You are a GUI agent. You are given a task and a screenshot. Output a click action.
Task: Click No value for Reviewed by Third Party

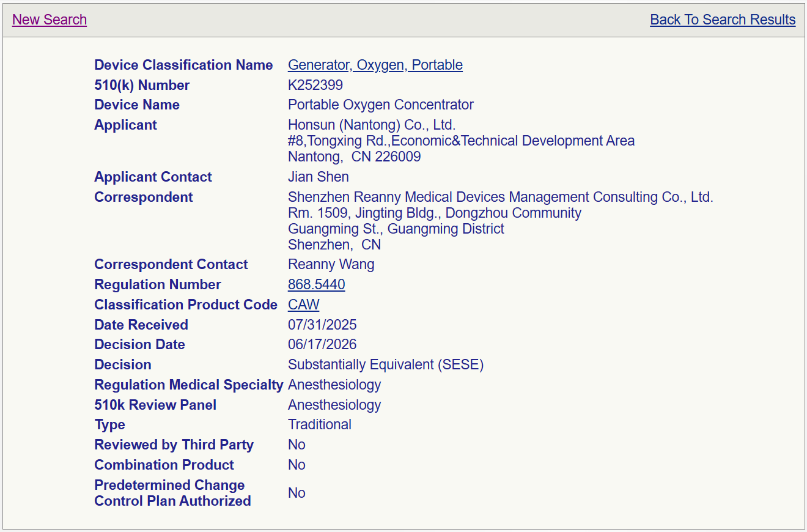click(297, 445)
